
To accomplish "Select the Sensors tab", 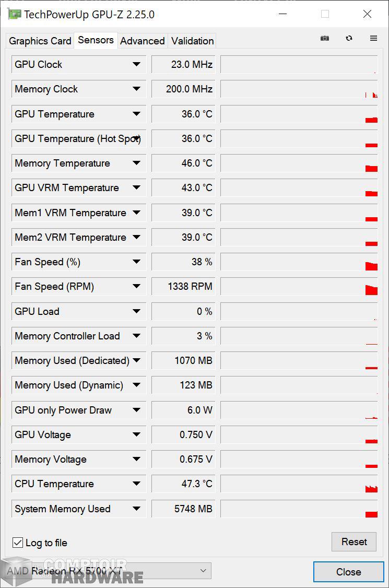I will [96, 40].
